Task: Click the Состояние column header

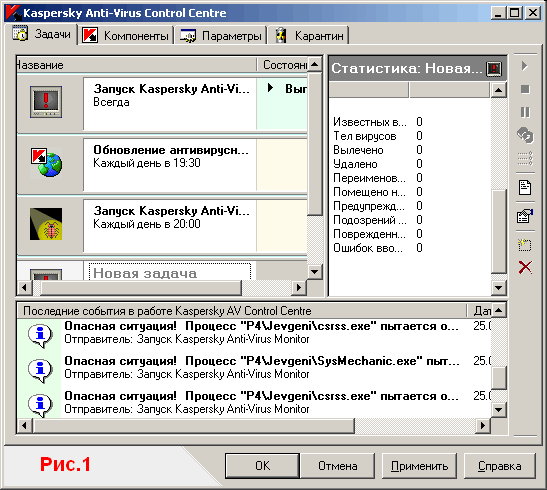Action: click(x=283, y=65)
